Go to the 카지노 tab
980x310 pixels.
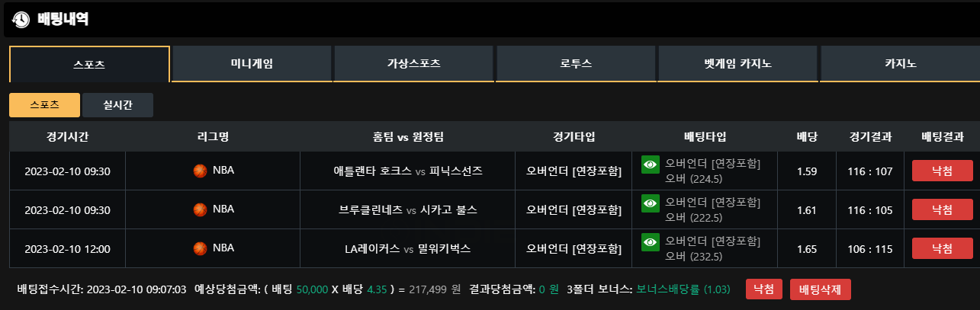click(x=900, y=64)
